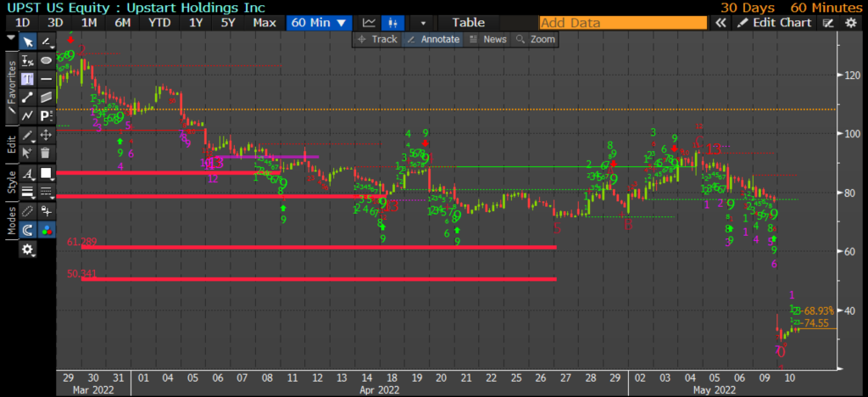Image resolution: width=868 pixels, height=397 pixels.
Task: Open chart settings gear top right
Action: pos(851,23)
